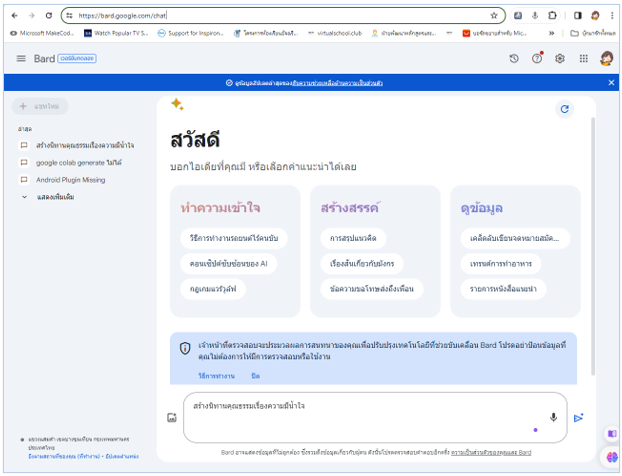Viewport: 622px width, 476px height.
Task: Click the location from address link in footer
Action: (64, 457)
